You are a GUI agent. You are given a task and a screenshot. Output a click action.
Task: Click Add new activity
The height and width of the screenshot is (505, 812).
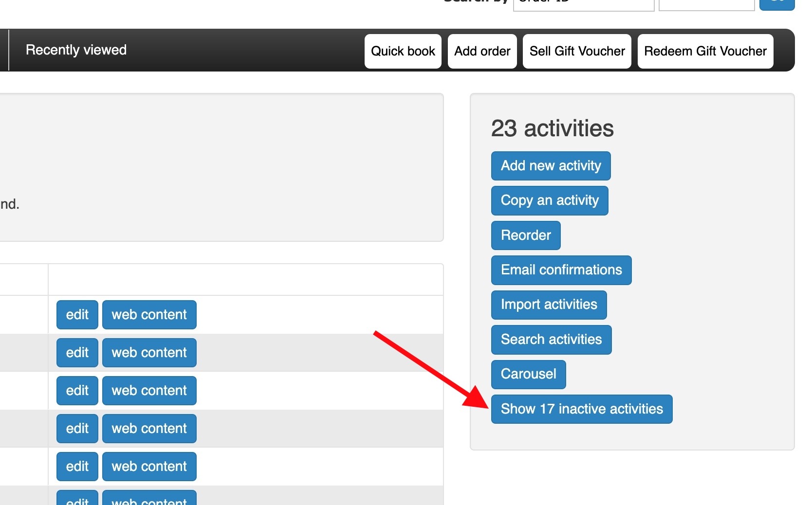pos(551,166)
